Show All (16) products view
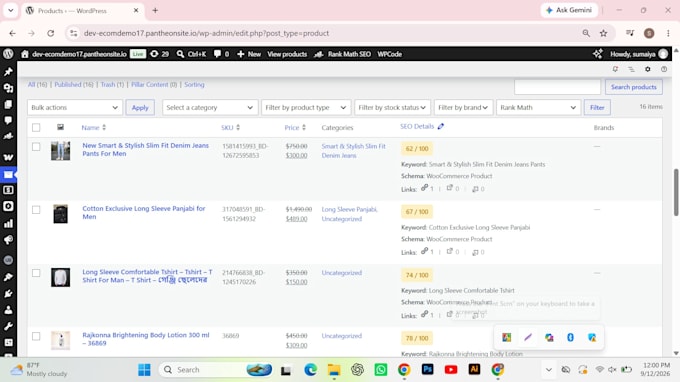Image resolution: width=680 pixels, height=382 pixels. coord(37,85)
